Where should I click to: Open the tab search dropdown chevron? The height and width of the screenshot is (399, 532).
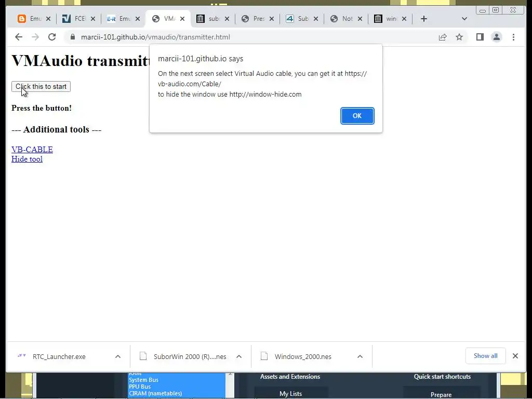464,19
